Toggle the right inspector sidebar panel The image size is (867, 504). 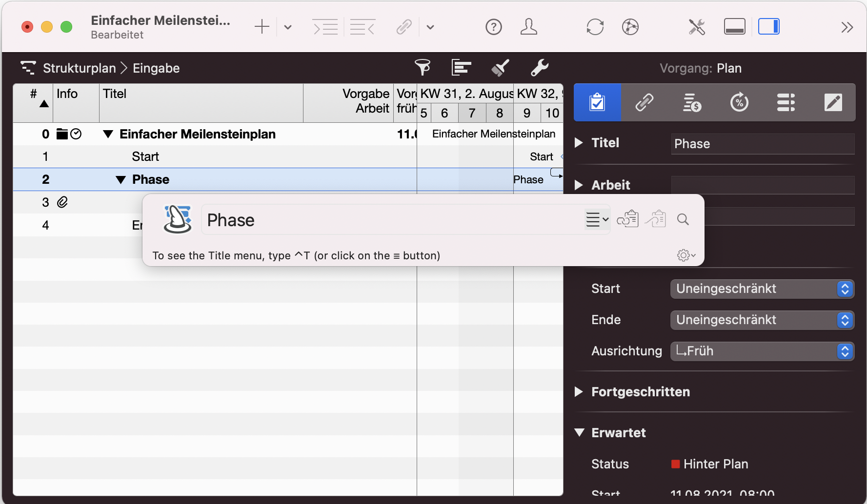pos(768,27)
